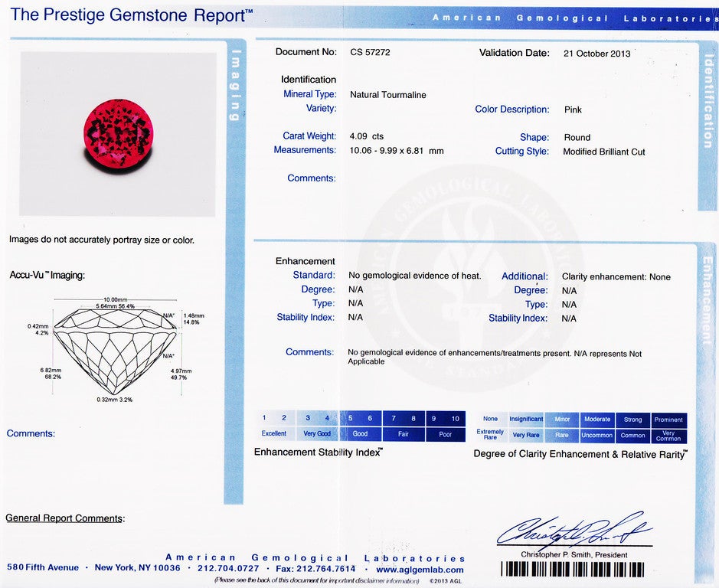This screenshot has height=588, width=719.
Task: Click document number "CS 57272"
Action: point(370,52)
